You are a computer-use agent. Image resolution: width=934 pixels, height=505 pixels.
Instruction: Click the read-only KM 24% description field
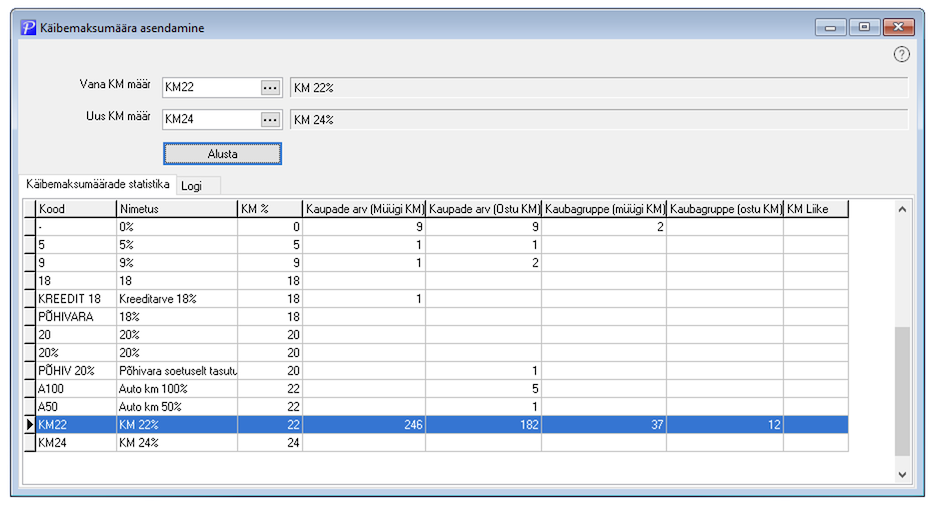point(599,120)
